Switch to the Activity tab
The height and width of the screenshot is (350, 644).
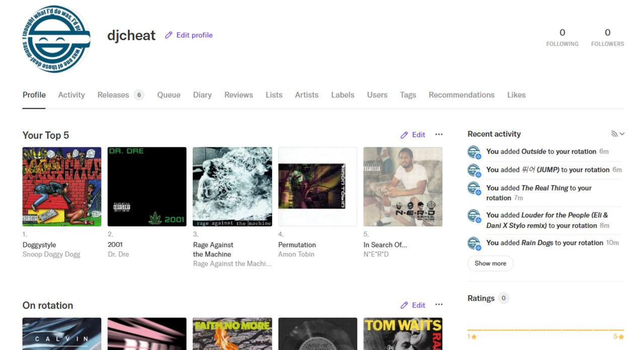click(71, 95)
